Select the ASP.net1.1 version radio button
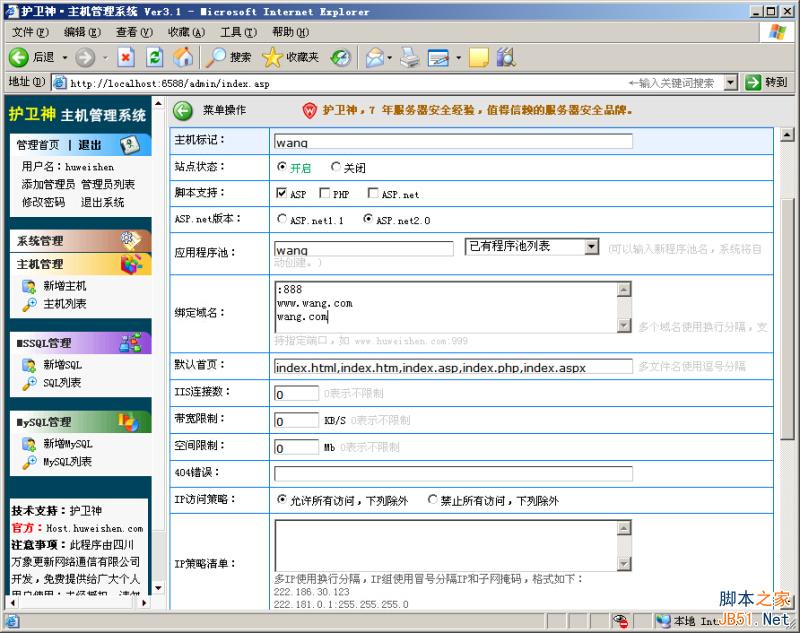The image size is (800, 633). tap(282, 219)
